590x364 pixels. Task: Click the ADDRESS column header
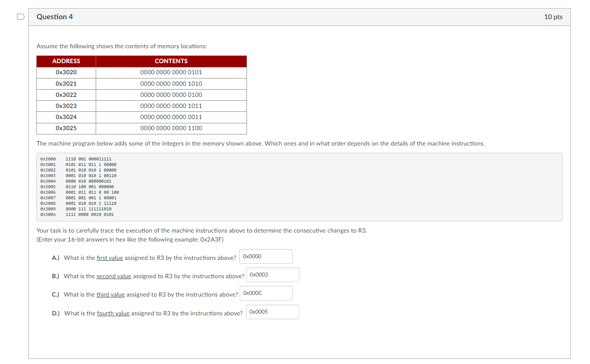pyautogui.click(x=66, y=61)
